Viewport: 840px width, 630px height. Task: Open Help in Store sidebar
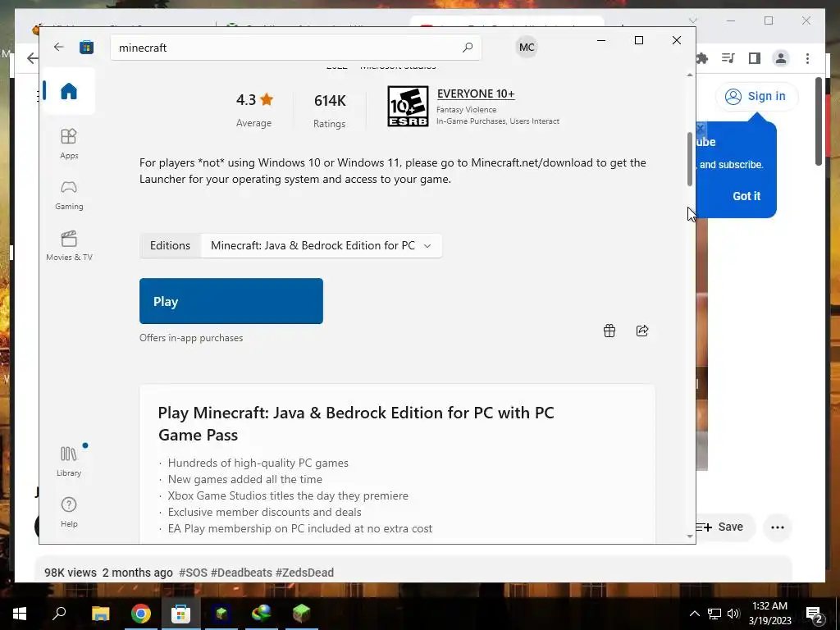coord(69,512)
